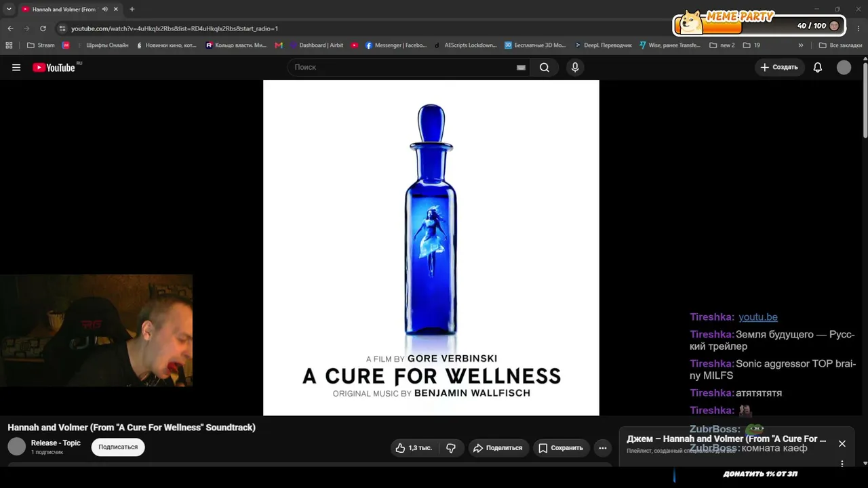Open the Release - Topic channel avatar
The height and width of the screenshot is (488, 868).
[x=17, y=447]
